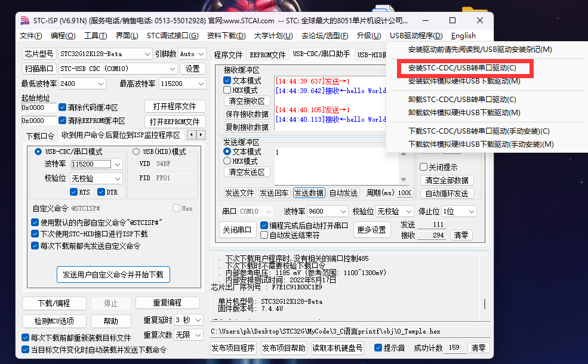Viewport: 588px width, 364px height.
Task: Open the 编程(O) menu
Action: coord(63,36)
